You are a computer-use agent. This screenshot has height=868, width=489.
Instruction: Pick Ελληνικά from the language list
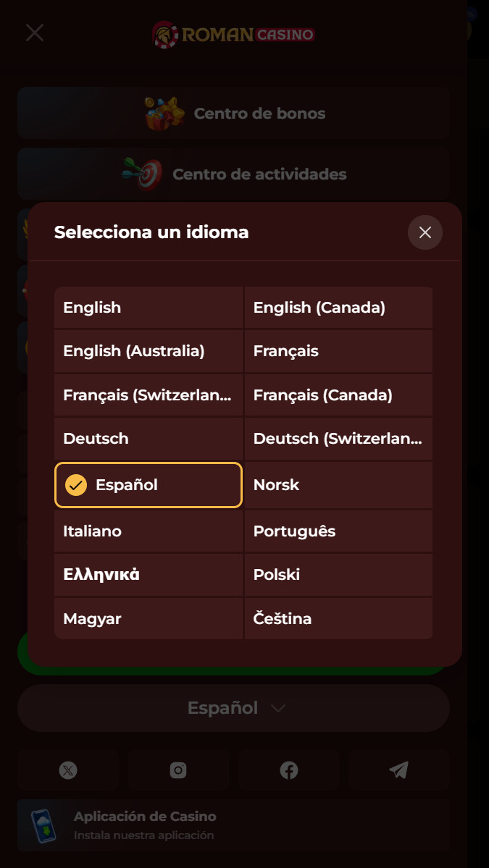[x=149, y=575]
